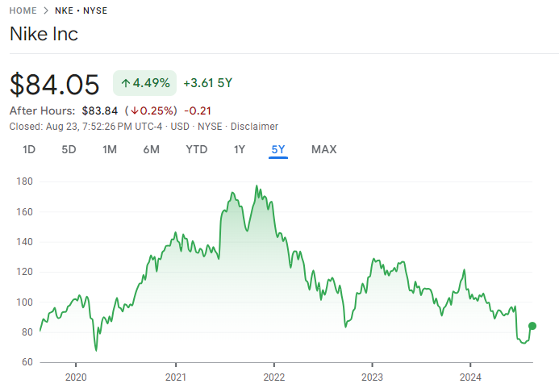Click the 180 y-axis label
Screen dimensions: 559x392
[x=24, y=181]
